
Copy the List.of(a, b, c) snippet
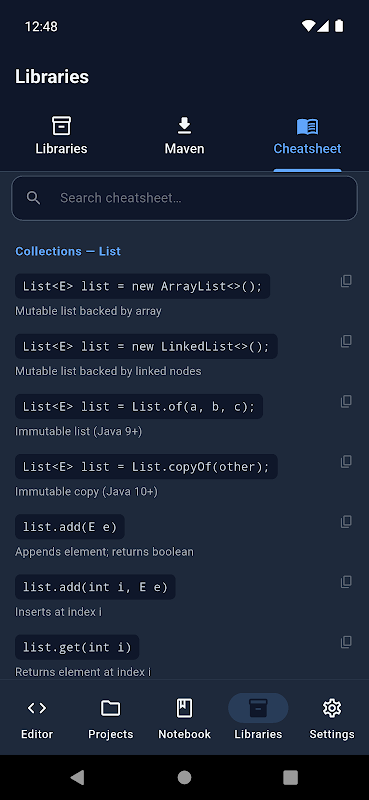pyautogui.click(x=346, y=402)
